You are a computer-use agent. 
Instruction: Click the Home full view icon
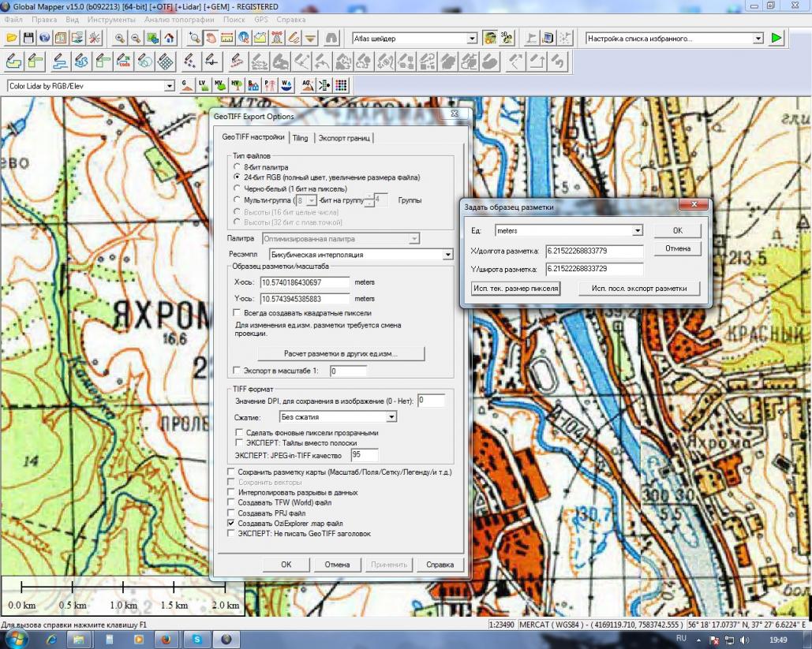168,38
